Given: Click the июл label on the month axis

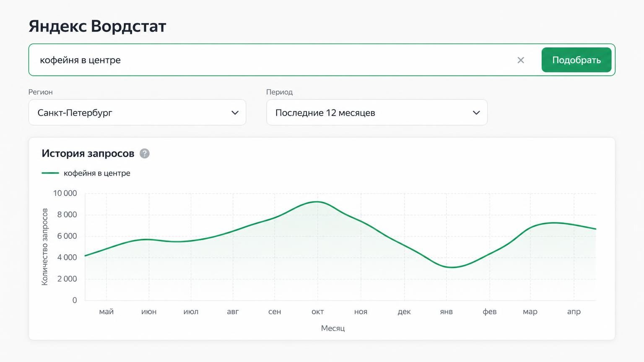Looking at the screenshot, I should coord(191,312).
